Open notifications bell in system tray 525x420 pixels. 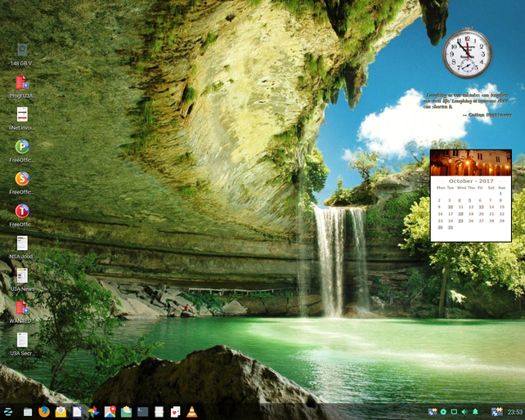475,412
